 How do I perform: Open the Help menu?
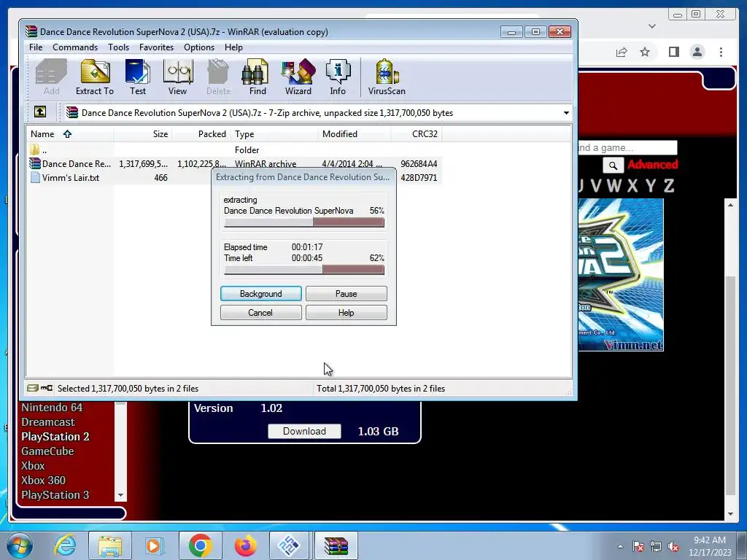(x=233, y=47)
